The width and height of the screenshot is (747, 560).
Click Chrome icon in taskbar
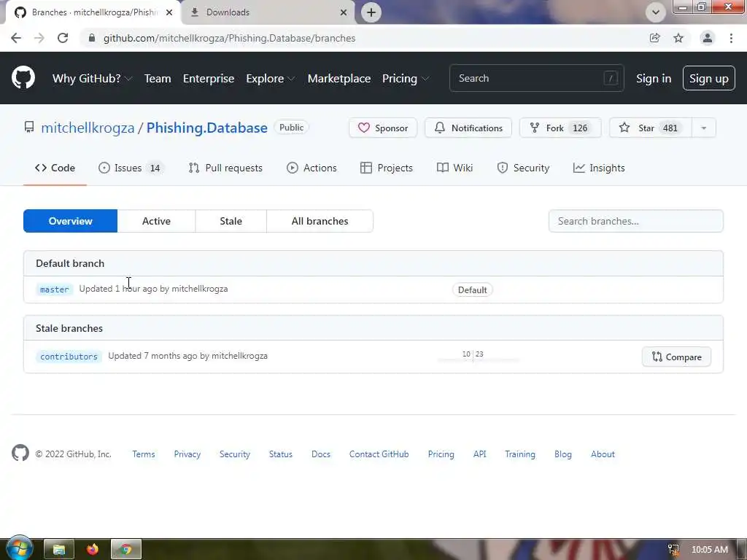coord(126,550)
